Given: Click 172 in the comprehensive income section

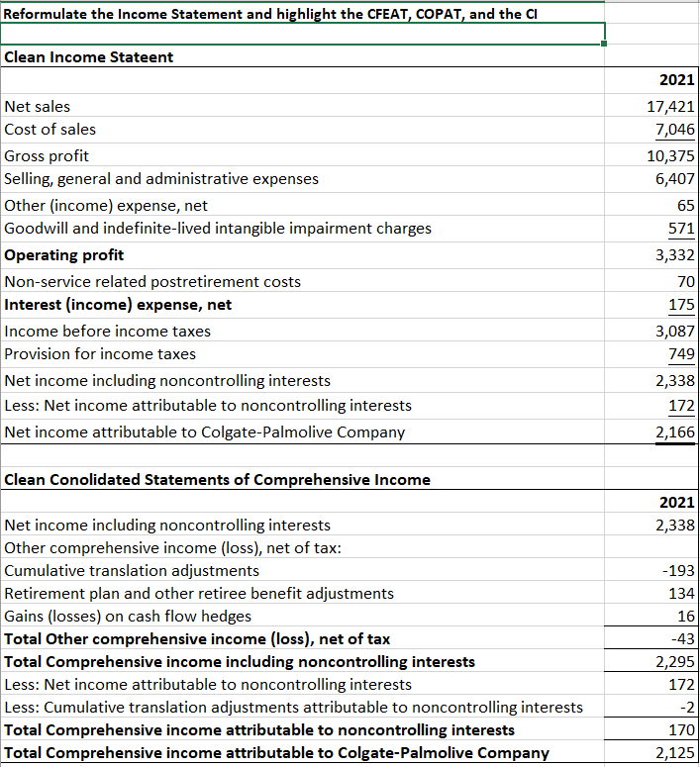Looking at the screenshot, I should 651,684.
